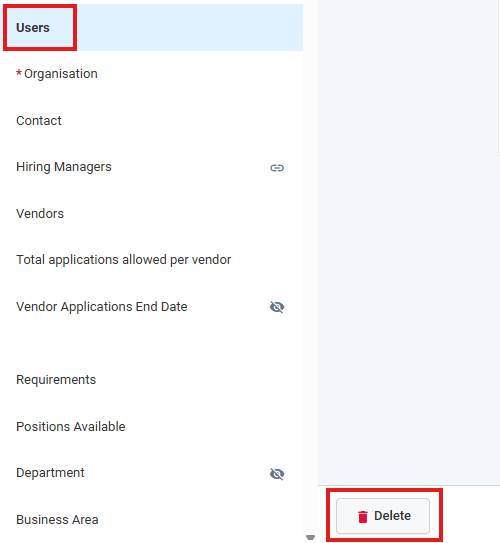Click the empty panel above the Delete button

[x=409, y=242]
